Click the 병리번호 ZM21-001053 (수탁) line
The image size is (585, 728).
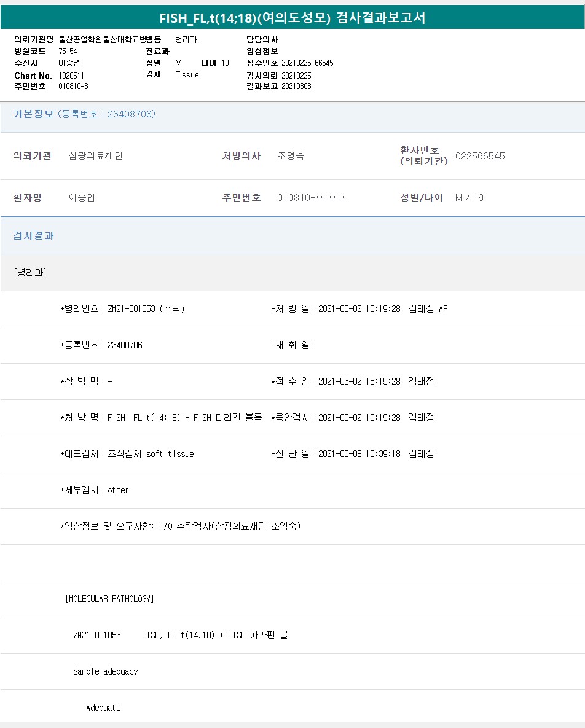coord(122,309)
